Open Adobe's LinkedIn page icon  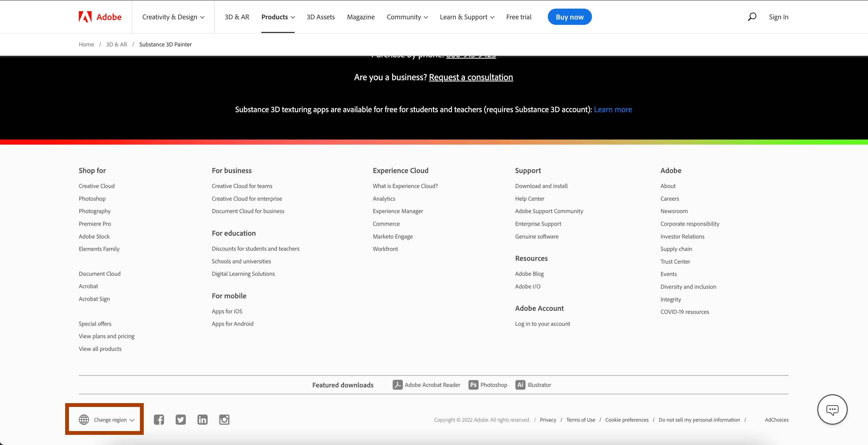(x=202, y=419)
